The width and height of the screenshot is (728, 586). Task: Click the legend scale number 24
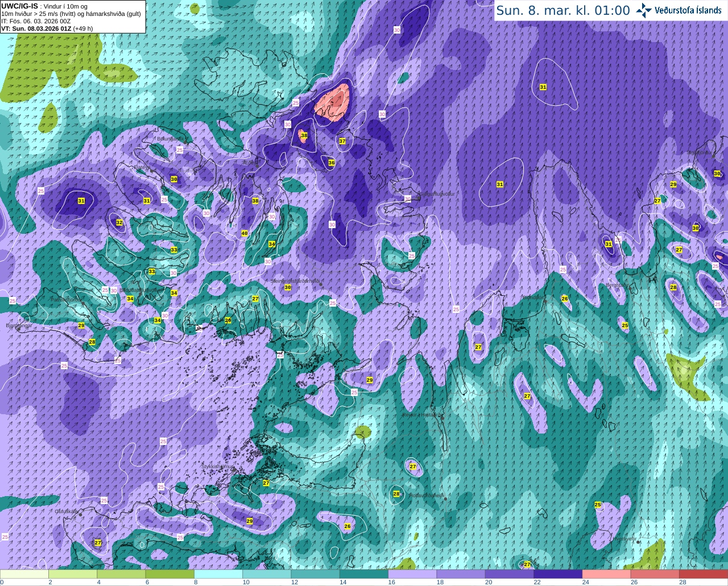(585, 582)
